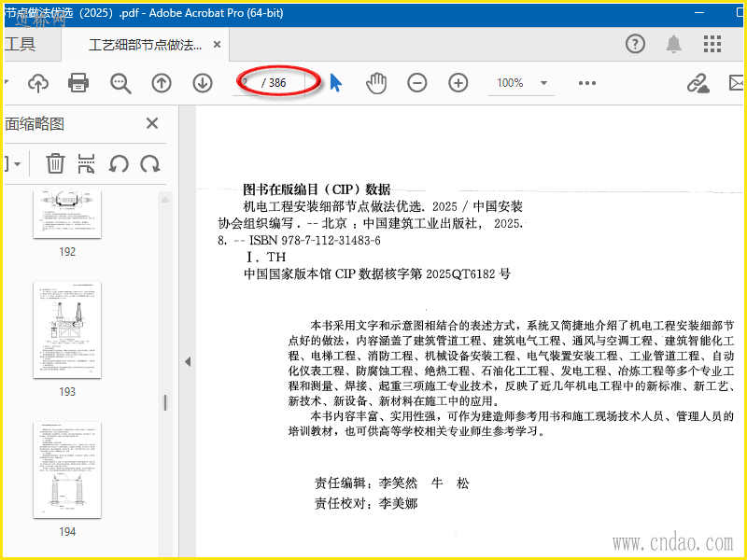The width and height of the screenshot is (747, 560).
Task: Zoom out with minus button
Action: 416,83
